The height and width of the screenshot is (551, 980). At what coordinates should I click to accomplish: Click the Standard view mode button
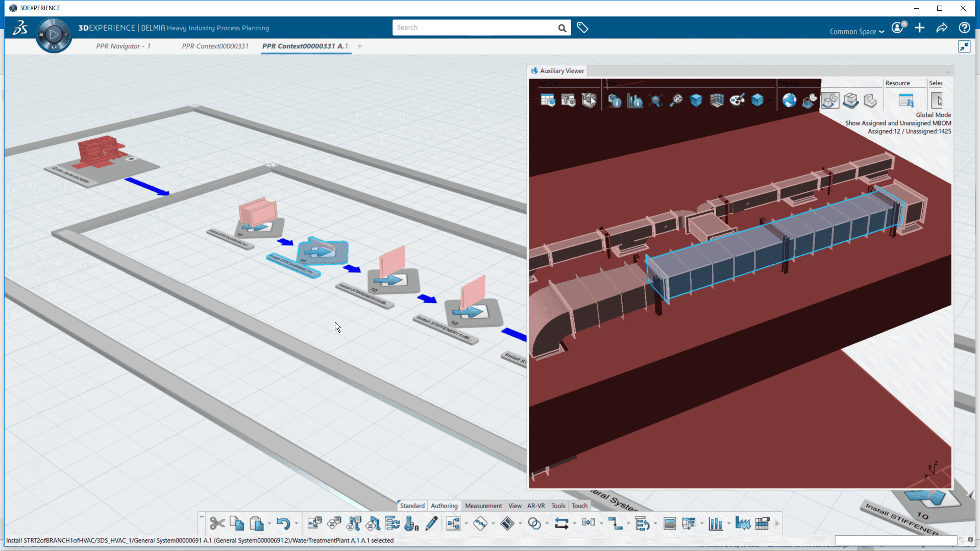[x=412, y=505]
